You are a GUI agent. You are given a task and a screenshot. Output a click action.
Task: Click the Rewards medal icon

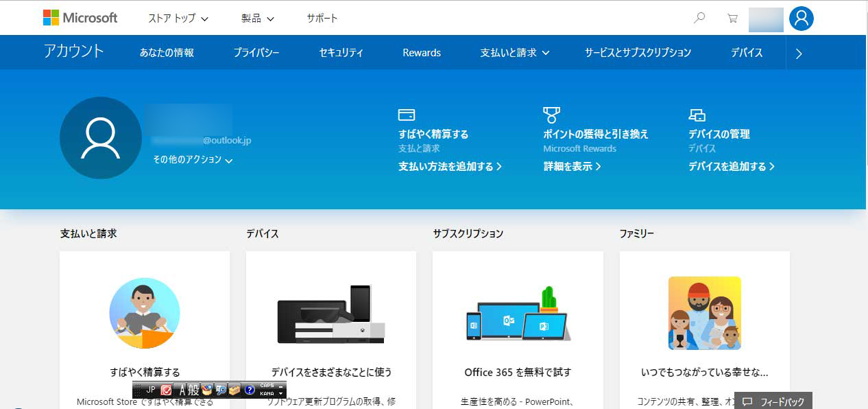(x=551, y=115)
